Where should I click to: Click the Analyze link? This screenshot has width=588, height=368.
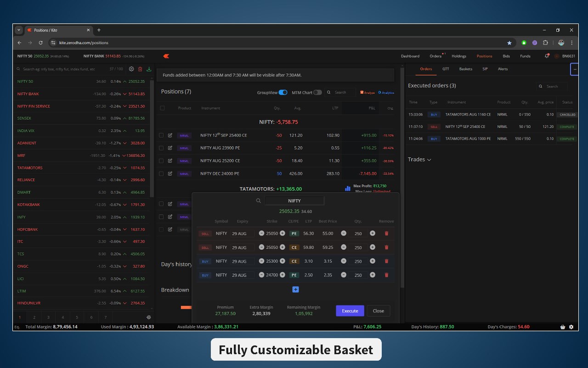[x=367, y=92]
